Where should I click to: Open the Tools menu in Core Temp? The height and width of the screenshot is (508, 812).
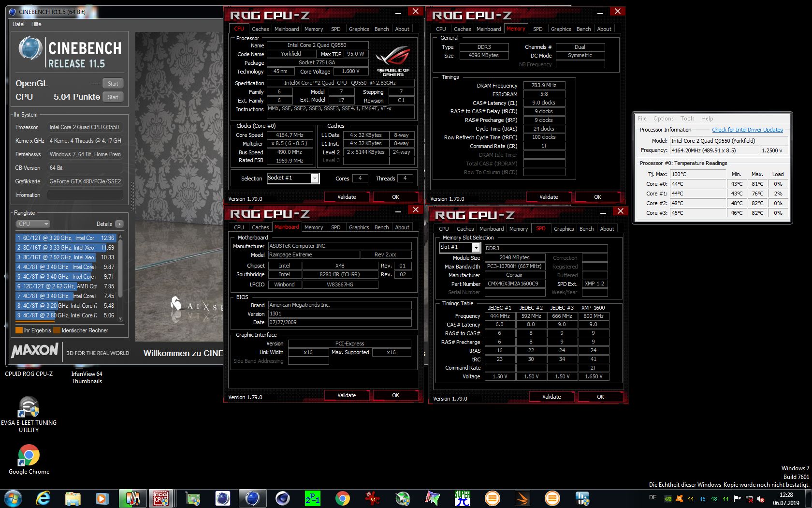687,119
